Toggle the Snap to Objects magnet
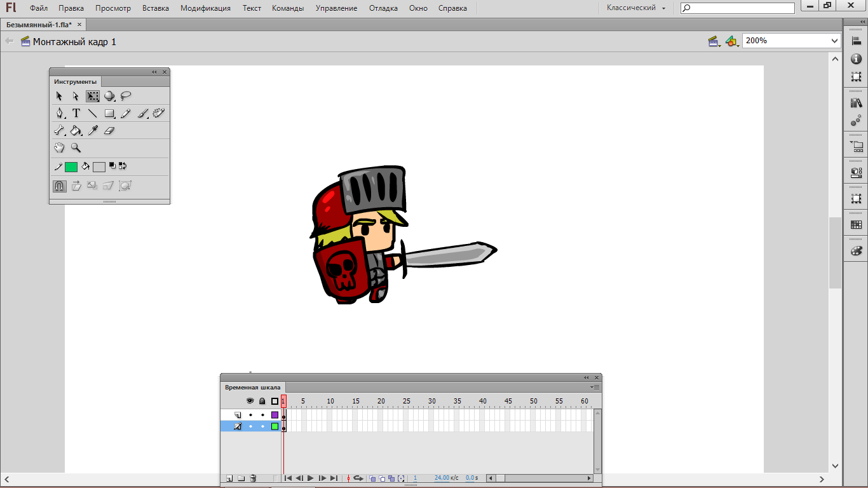Viewport: 868px width, 488px height. click(x=59, y=186)
